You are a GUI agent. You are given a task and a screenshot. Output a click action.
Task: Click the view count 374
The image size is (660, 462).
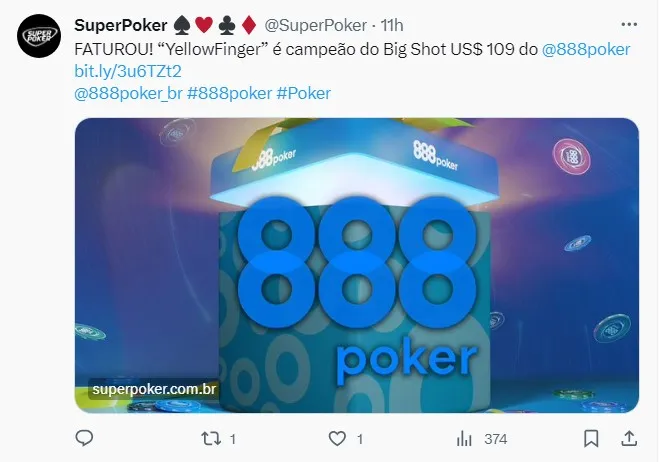(x=495, y=439)
